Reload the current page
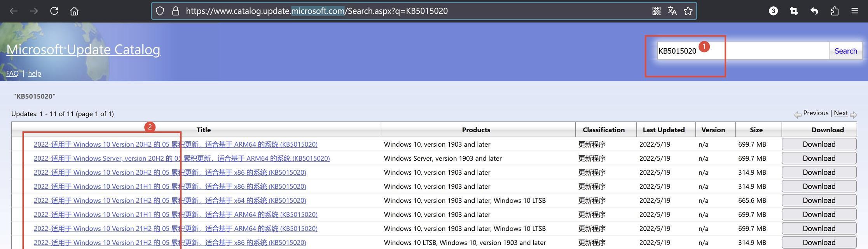The width and height of the screenshot is (868, 249). click(54, 11)
